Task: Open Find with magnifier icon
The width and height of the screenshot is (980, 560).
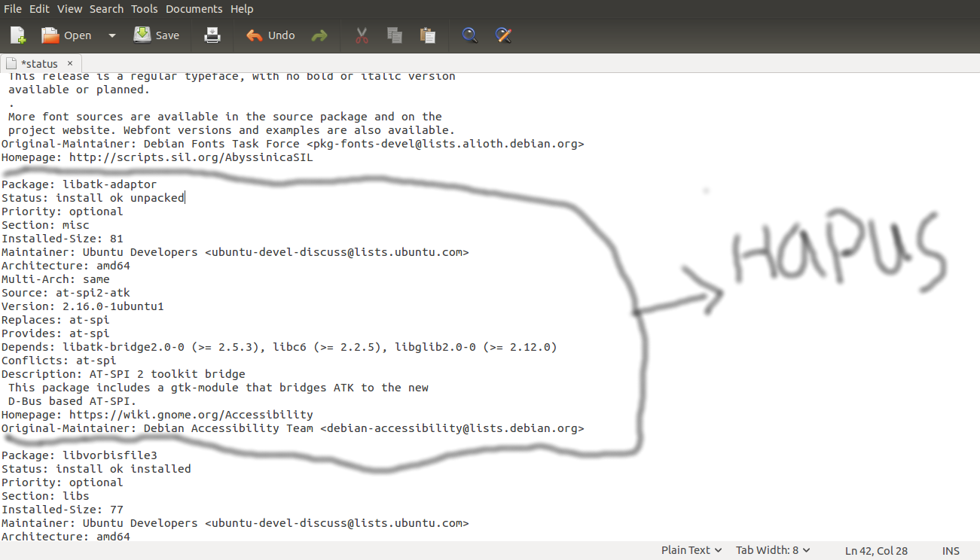Action: 470,35
